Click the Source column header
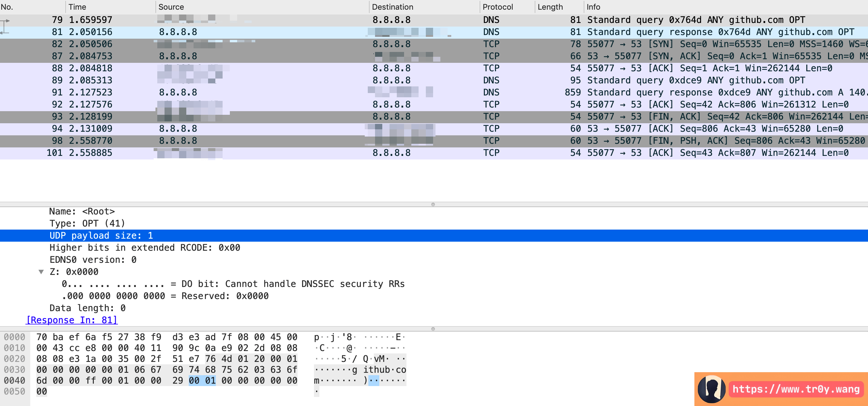This screenshot has width=868, height=406. [x=171, y=7]
